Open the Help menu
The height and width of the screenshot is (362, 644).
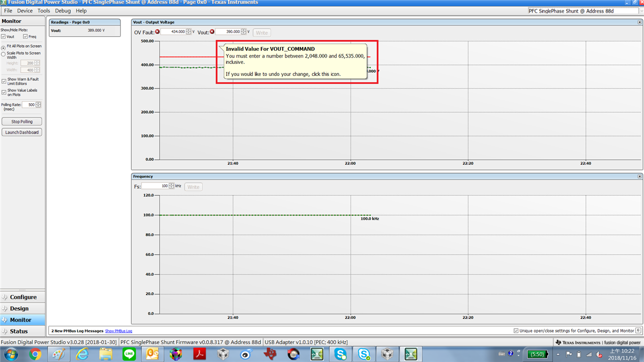click(81, 10)
